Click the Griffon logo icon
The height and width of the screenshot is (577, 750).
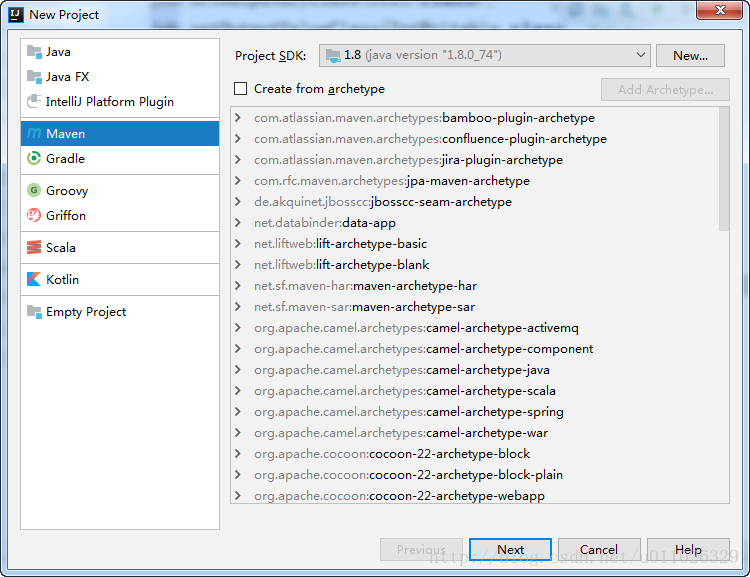click(34, 215)
